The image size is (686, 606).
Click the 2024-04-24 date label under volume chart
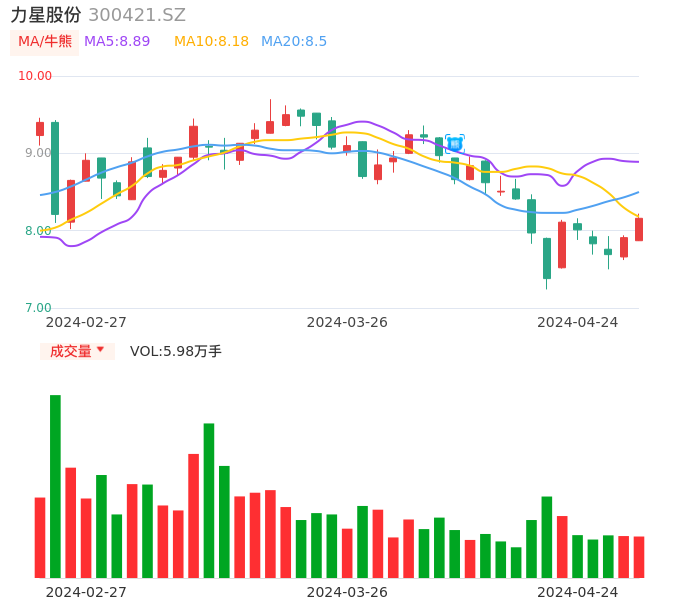click(x=578, y=592)
